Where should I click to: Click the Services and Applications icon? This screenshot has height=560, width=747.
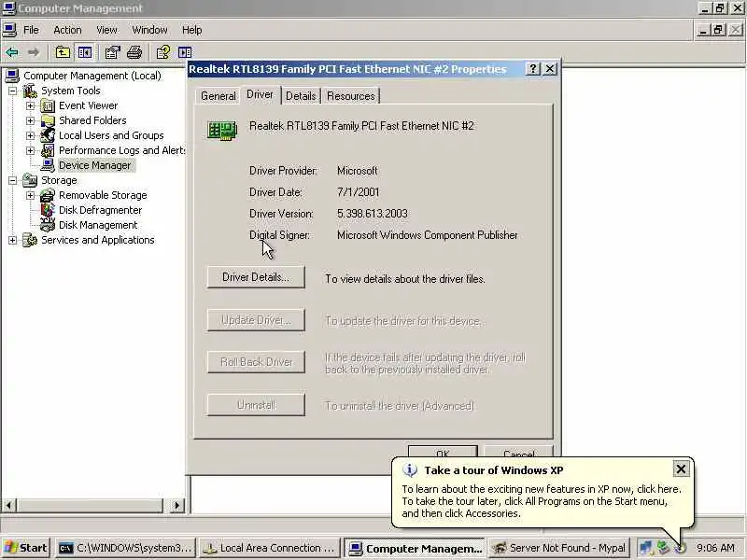(x=30, y=240)
